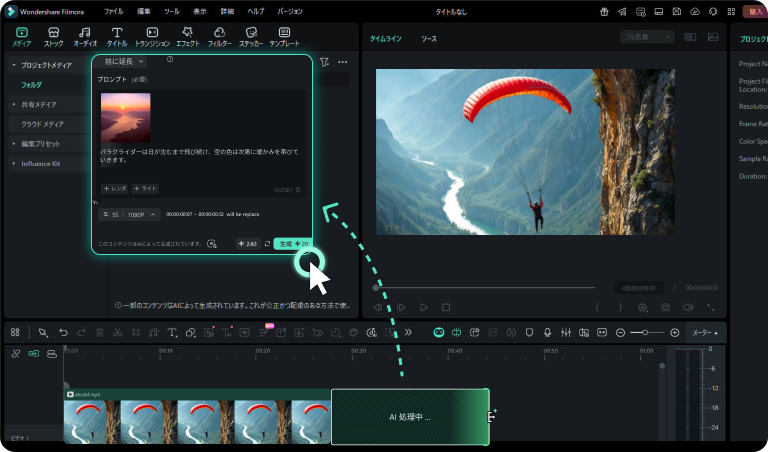
Task: Open the ストック (Stock) tab
Action: pos(53,37)
